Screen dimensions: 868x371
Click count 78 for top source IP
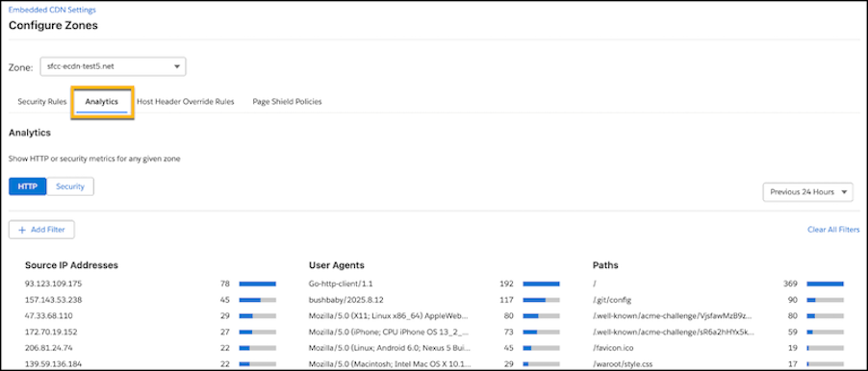(225, 284)
